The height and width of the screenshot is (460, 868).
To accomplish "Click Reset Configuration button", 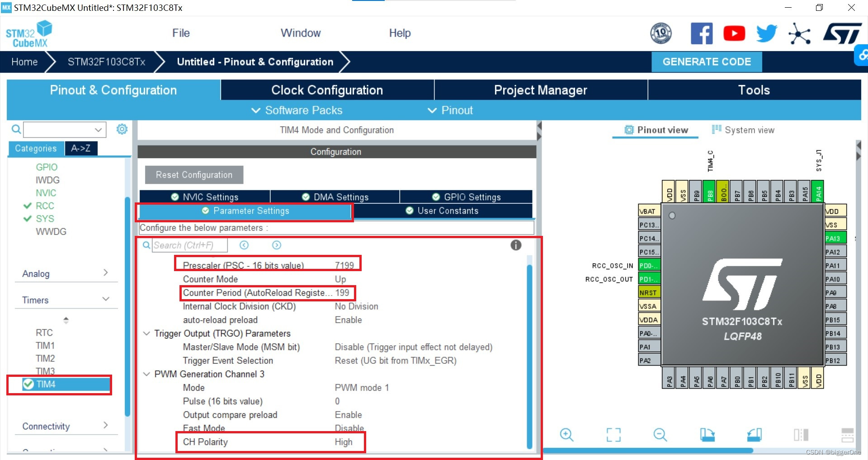I will click(x=194, y=174).
